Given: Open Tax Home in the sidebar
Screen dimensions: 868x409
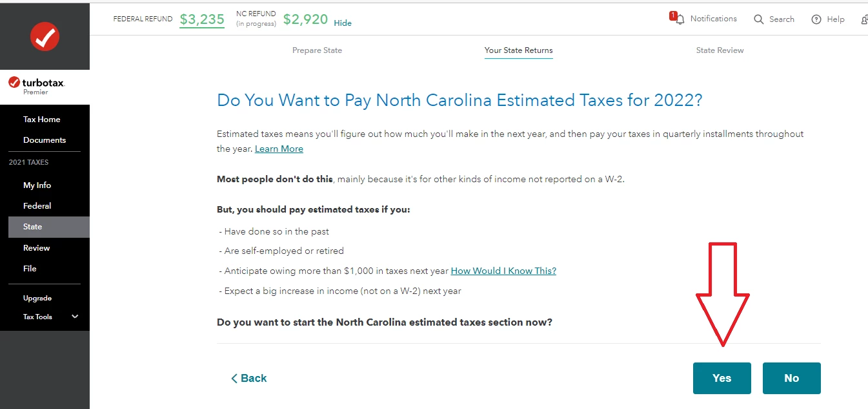Looking at the screenshot, I should click(x=42, y=120).
